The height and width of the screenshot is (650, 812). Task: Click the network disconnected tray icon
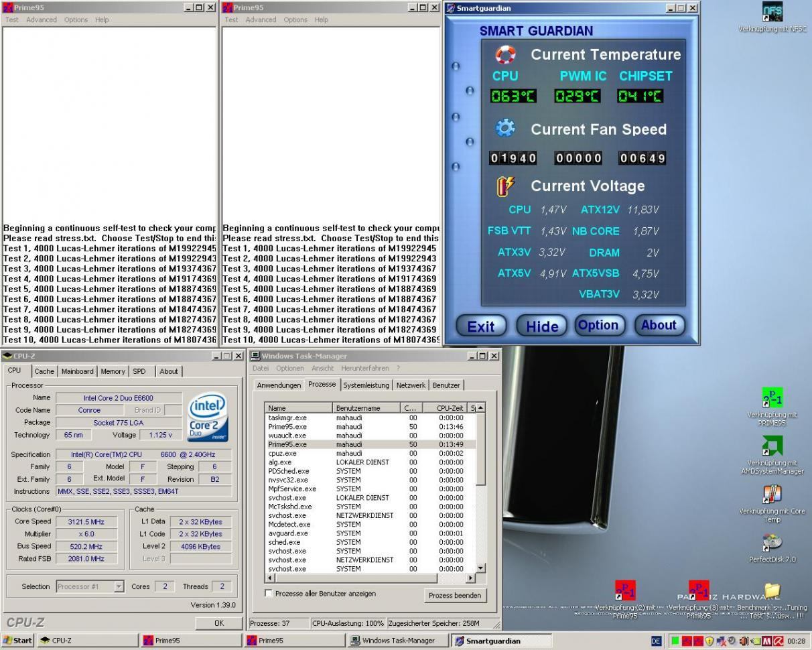(720, 641)
